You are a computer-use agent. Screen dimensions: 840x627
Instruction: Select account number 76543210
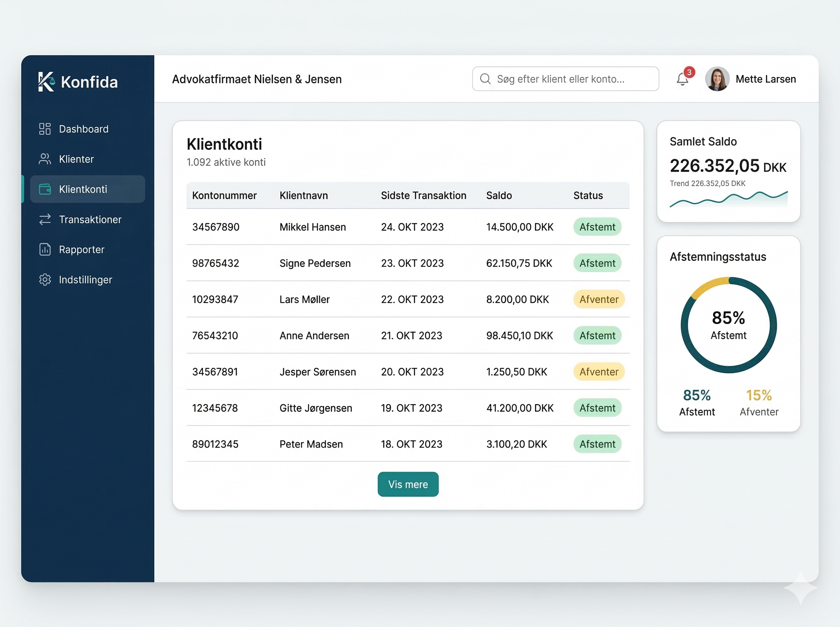point(215,336)
